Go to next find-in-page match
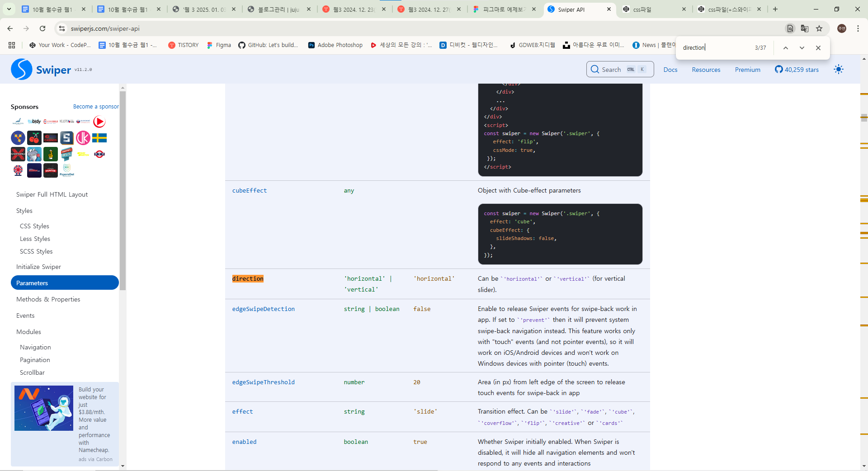Image resolution: width=868 pixels, height=471 pixels. pos(802,48)
